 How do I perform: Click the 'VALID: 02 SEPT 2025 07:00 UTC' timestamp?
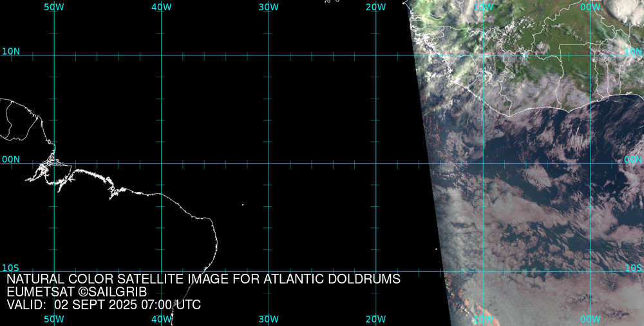(x=104, y=305)
